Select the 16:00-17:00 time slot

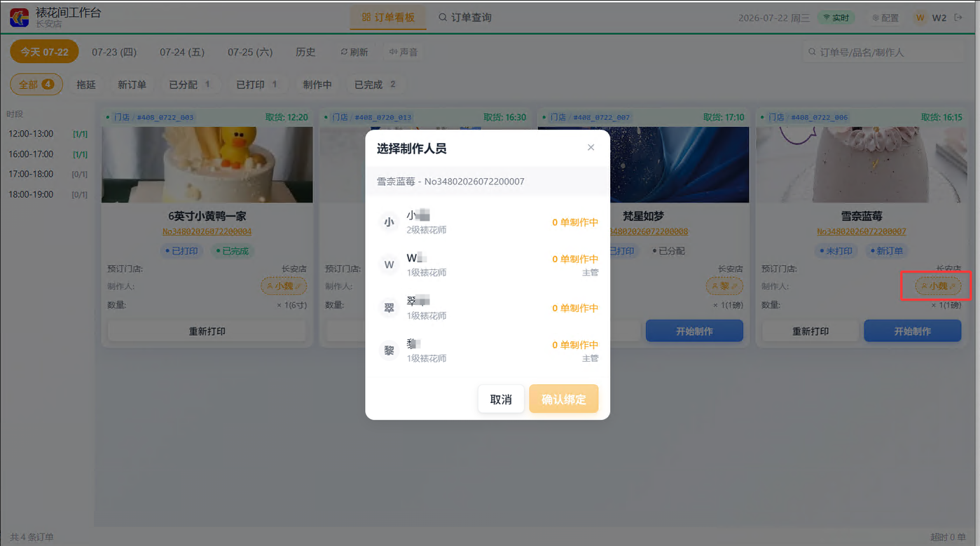coord(48,154)
